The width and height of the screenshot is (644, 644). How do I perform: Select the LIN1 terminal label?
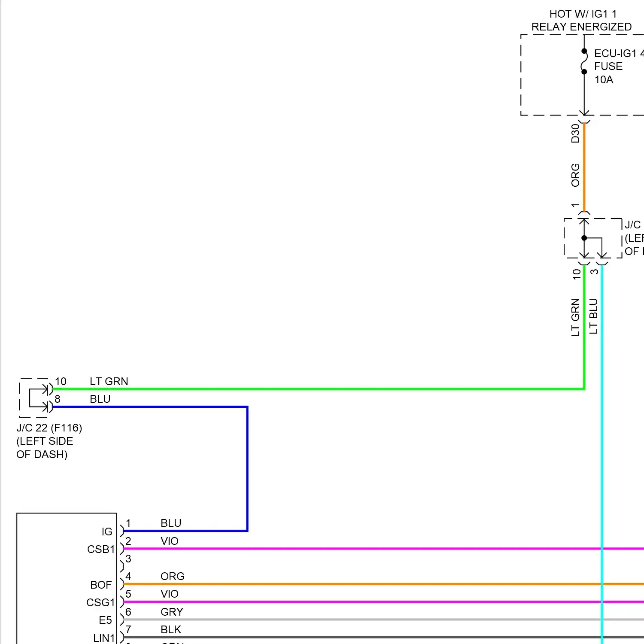click(104, 638)
